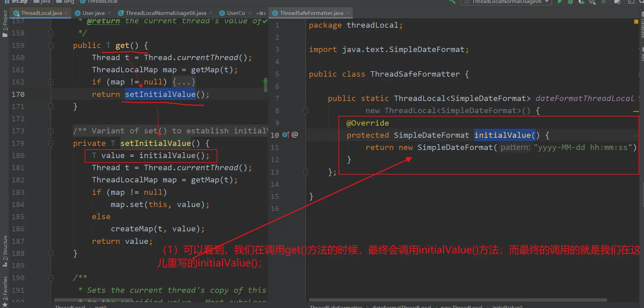Click line number 10 in right editor gutter
644x308 pixels.
(x=275, y=135)
